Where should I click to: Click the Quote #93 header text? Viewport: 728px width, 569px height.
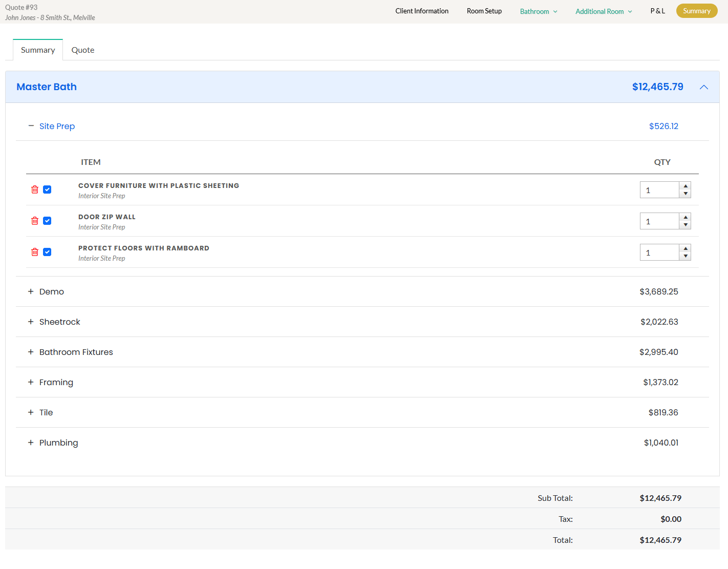pos(22,7)
